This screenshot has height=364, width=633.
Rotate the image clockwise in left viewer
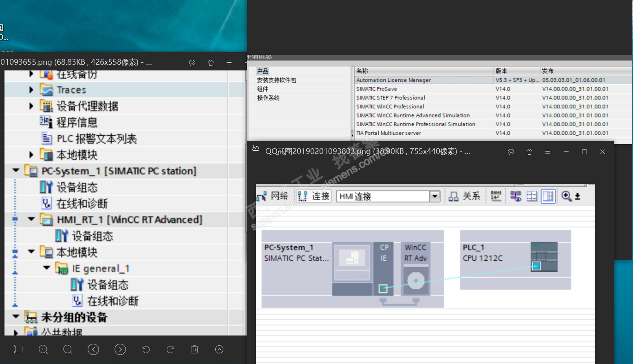click(x=170, y=349)
